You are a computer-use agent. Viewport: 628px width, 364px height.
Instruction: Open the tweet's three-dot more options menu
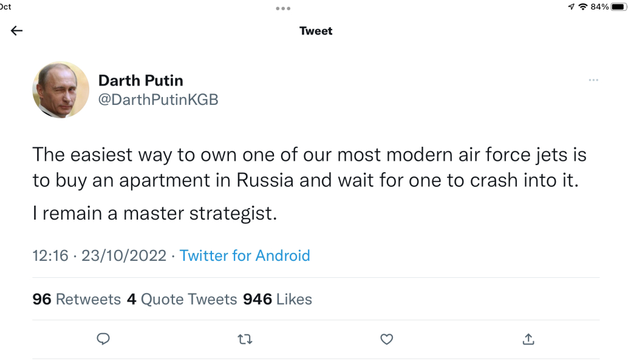tap(593, 80)
